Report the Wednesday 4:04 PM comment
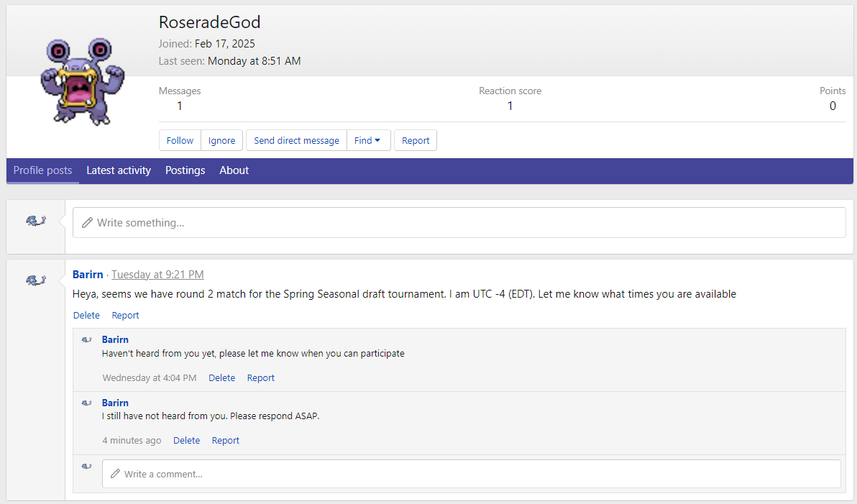 click(x=261, y=377)
